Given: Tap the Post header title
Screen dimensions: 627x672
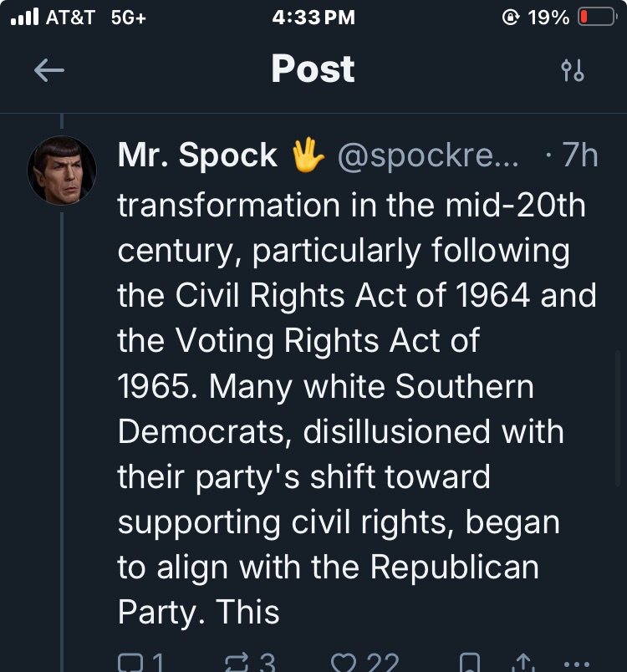Looking at the screenshot, I should coord(313,69).
